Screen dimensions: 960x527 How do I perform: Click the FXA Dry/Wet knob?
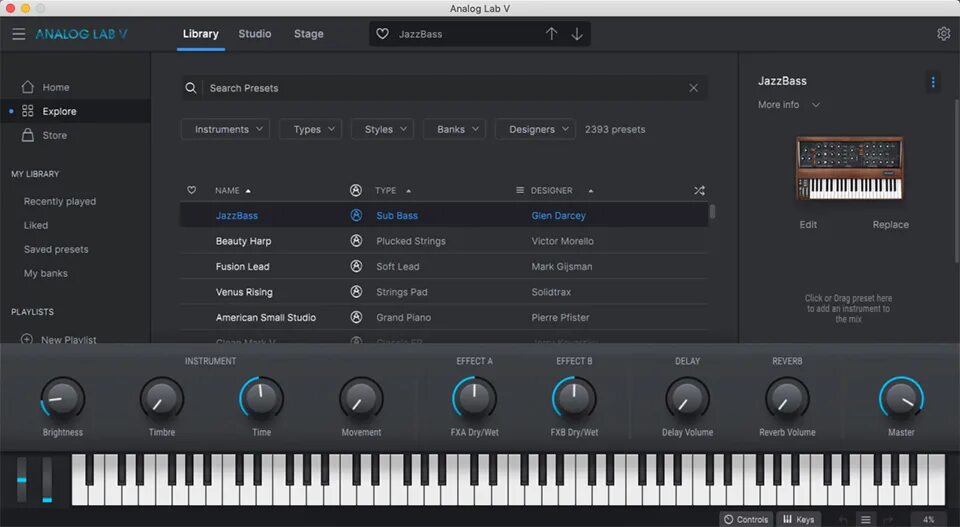pyautogui.click(x=474, y=398)
